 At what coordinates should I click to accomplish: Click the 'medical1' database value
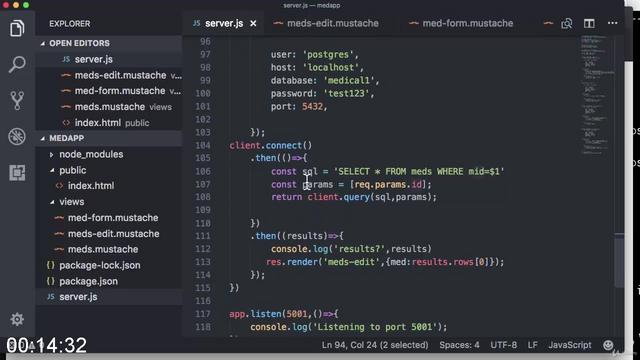tap(349, 80)
